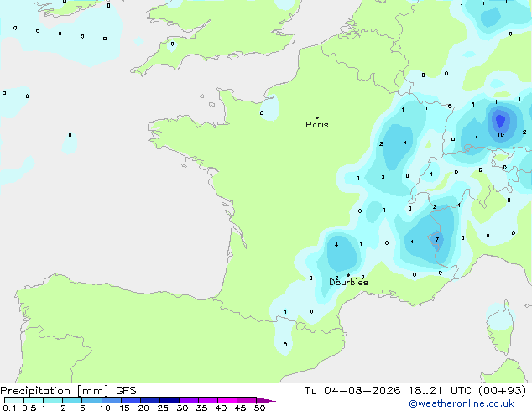Pick the 0.5–1 mm legend swatch
This screenshot has width=532, height=411.
tap(34, 400)
